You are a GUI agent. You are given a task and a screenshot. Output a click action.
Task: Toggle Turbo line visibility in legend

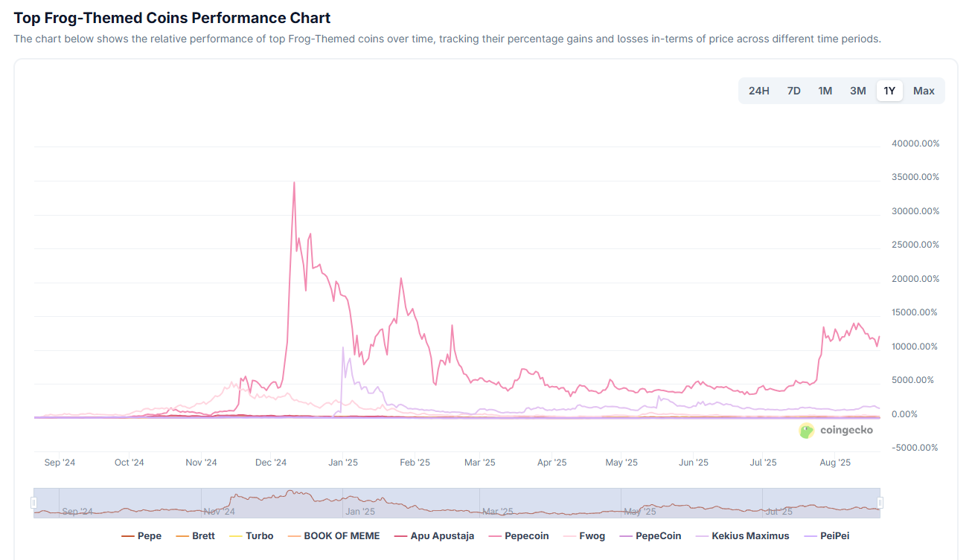pyautogui.click(x=251, y=535)
